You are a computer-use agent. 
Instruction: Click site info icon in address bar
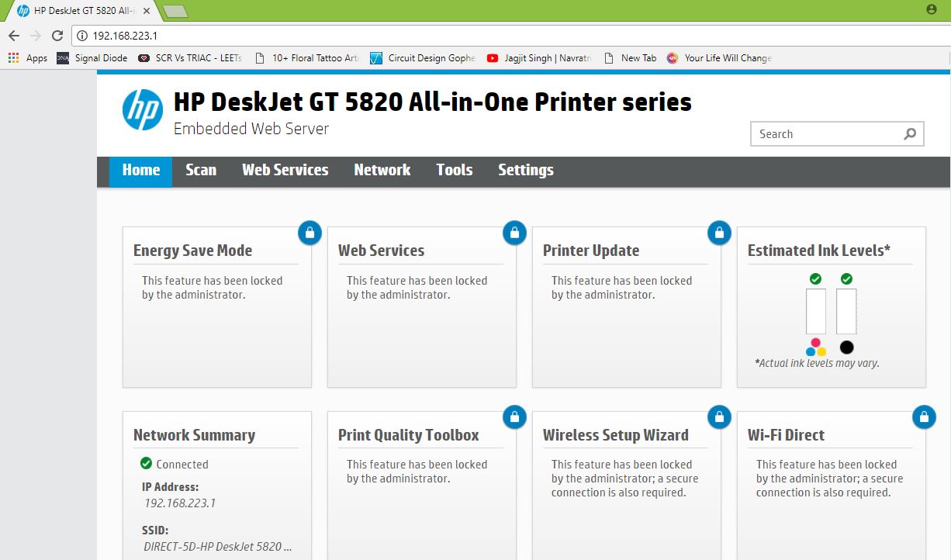pyautogui.click(x=83, y=36)
